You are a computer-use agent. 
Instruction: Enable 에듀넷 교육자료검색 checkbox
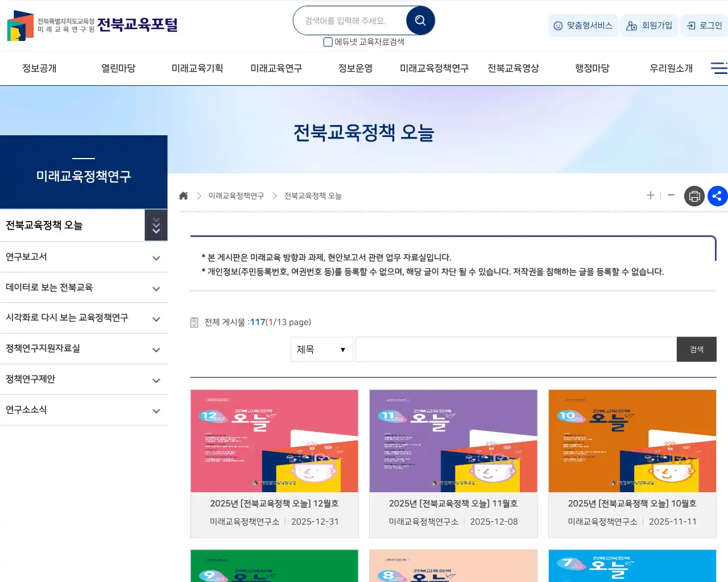click(x=328, y=42)
